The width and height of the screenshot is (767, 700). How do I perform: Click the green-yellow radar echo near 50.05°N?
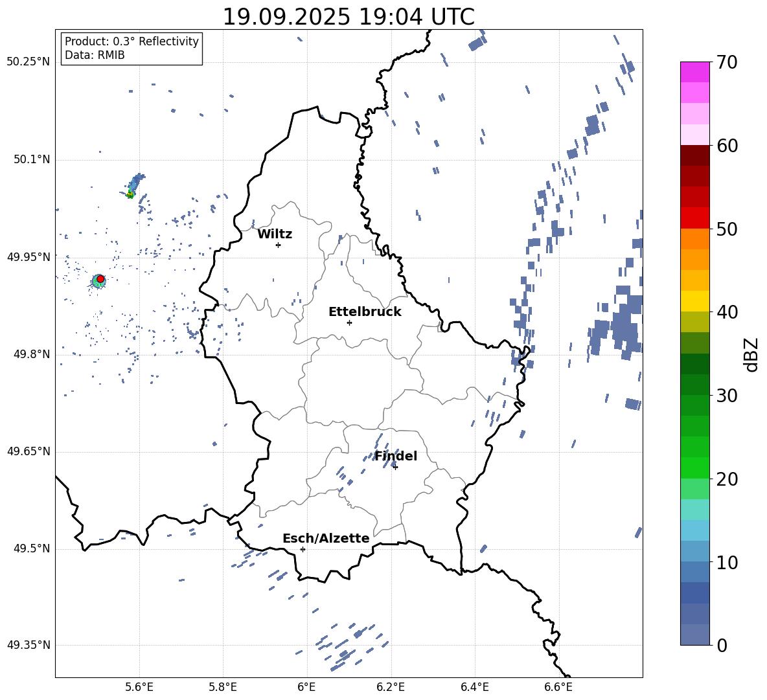[130, 194]
